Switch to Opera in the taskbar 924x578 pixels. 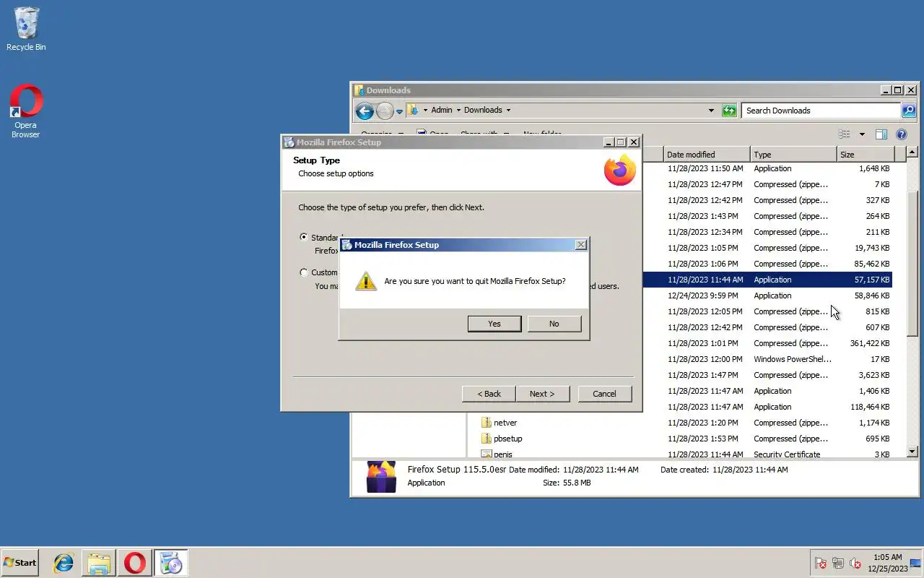134,562
